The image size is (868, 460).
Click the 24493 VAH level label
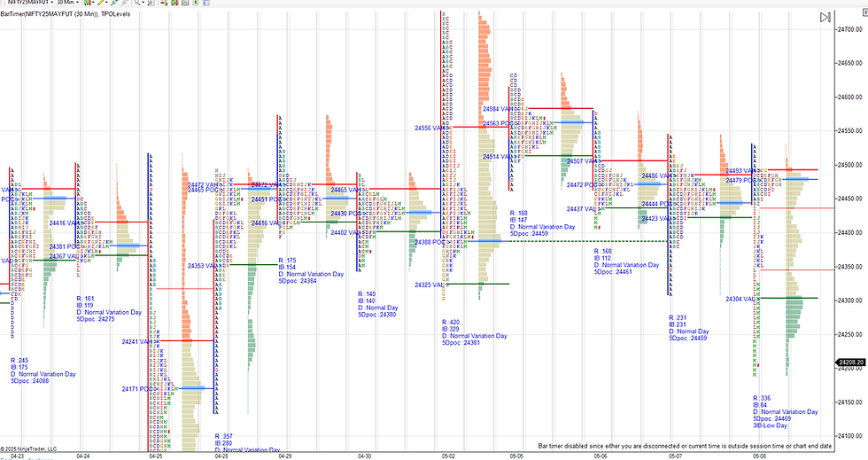pyautogui.click(x=740, y=171)
